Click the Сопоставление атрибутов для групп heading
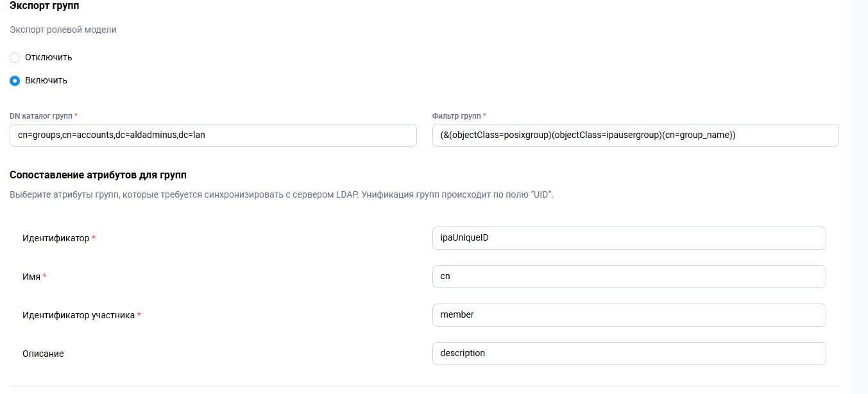The height and width of the screenshot is (394, 868). (98, 175)
